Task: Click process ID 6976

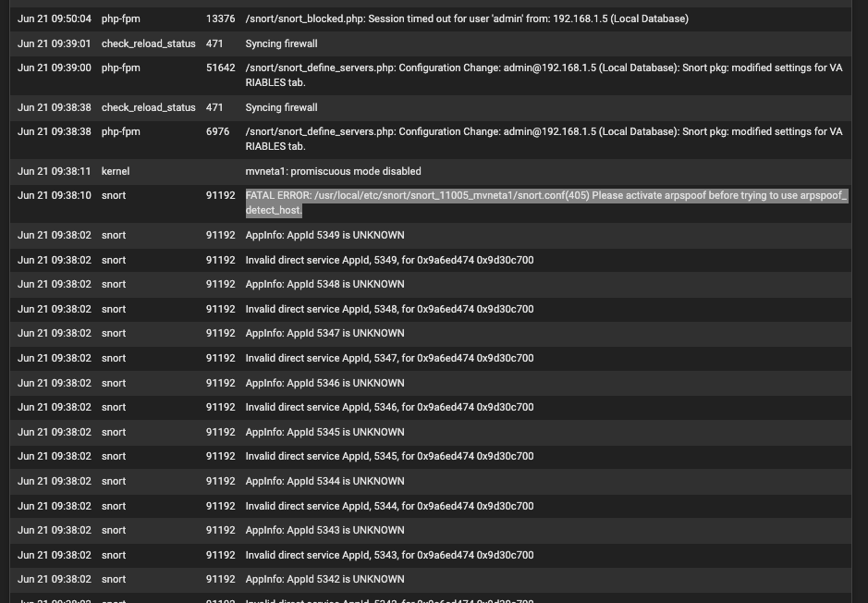Action: point(217,131)
